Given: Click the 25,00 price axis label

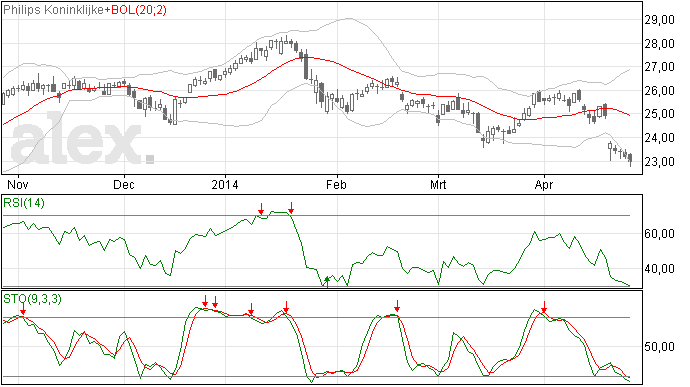Looking at the screenshot, I should (x=659, y=114).
